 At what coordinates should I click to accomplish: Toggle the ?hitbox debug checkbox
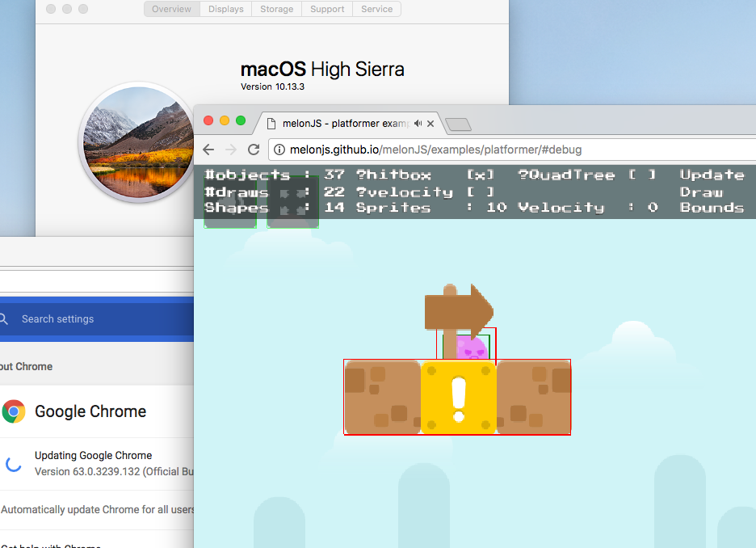[x=481, y=175]
